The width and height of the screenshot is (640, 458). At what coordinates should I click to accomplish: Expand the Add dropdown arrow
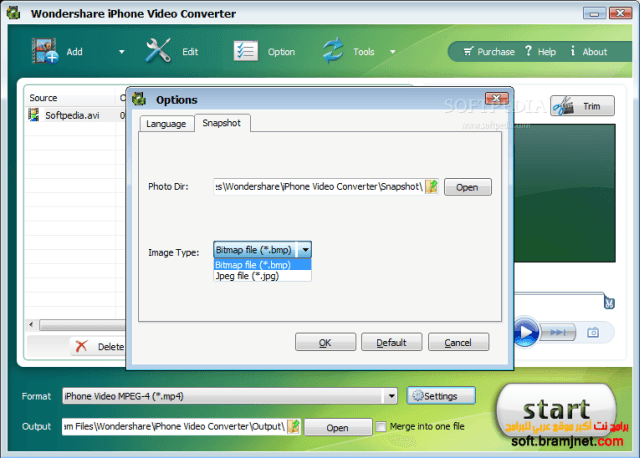(121, 52)
